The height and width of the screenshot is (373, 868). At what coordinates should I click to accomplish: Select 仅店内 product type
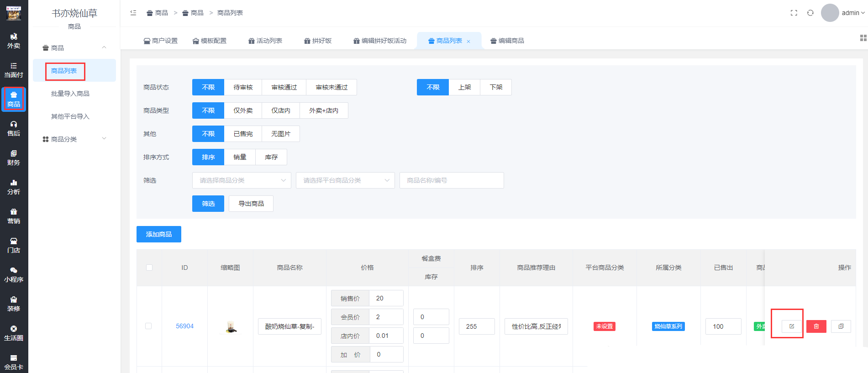tap(281, 110)
